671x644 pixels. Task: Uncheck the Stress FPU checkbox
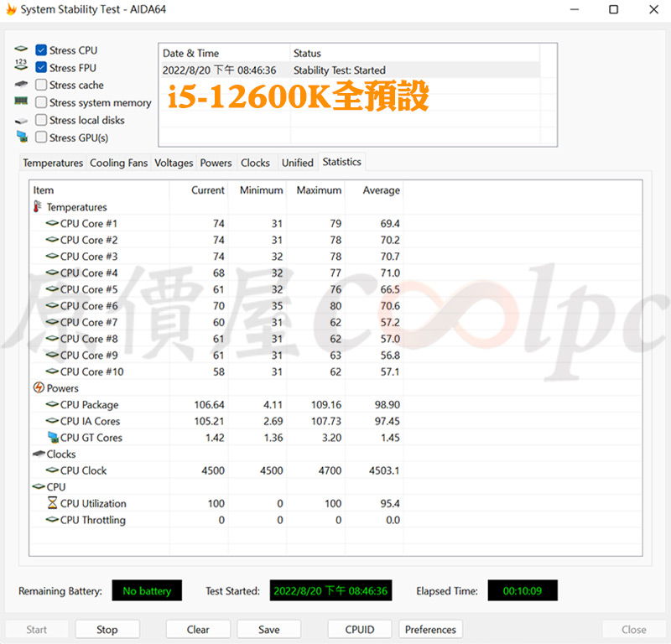41,68
